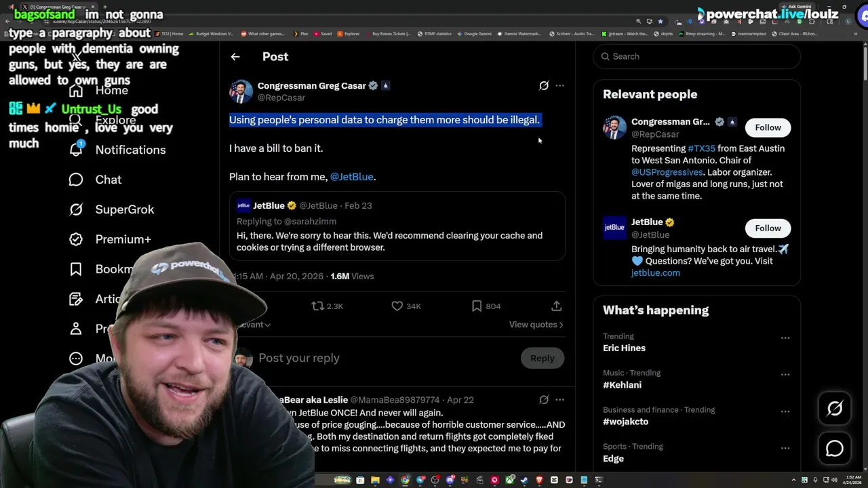The height and width of the screenshot is (488, 868).
Task: Open Grok explain icon on Greg Casar's post
Action: pos(544,85)
